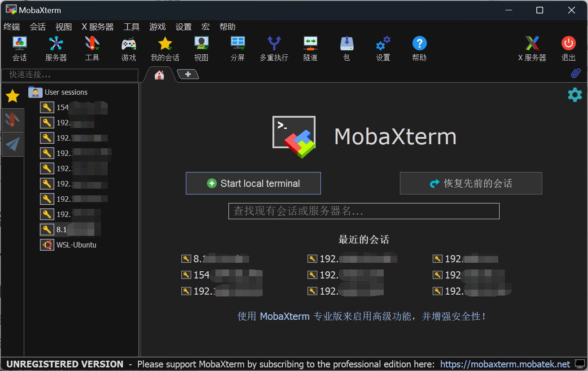Screen dimensions: 588x371
Task: Open the 帮助 menu in menu bar
Action: click(228, 27)
